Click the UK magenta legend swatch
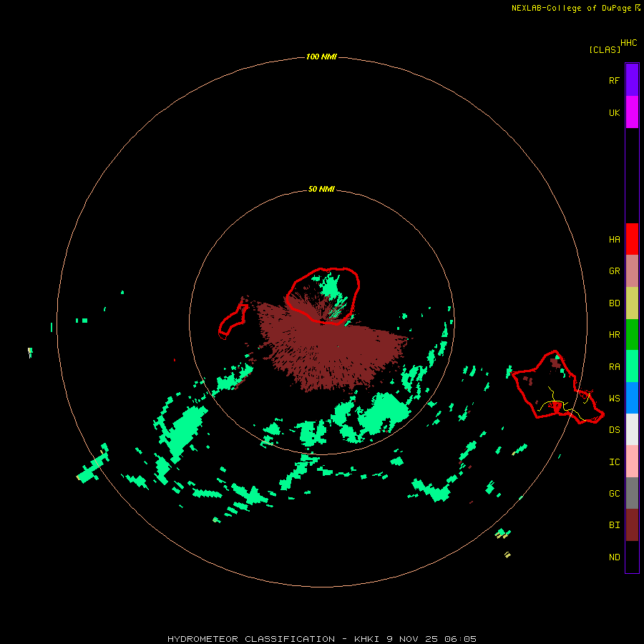This screenshot has width=644, height=644. (632, 112)
